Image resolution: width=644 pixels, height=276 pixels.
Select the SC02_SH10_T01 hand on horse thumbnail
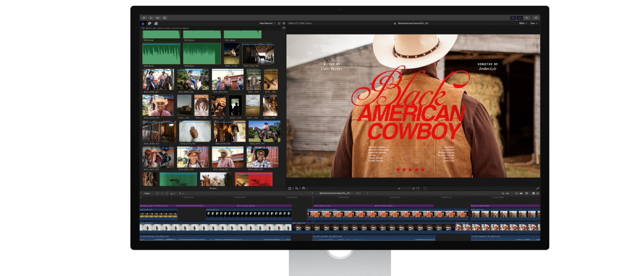pos(195,131)
